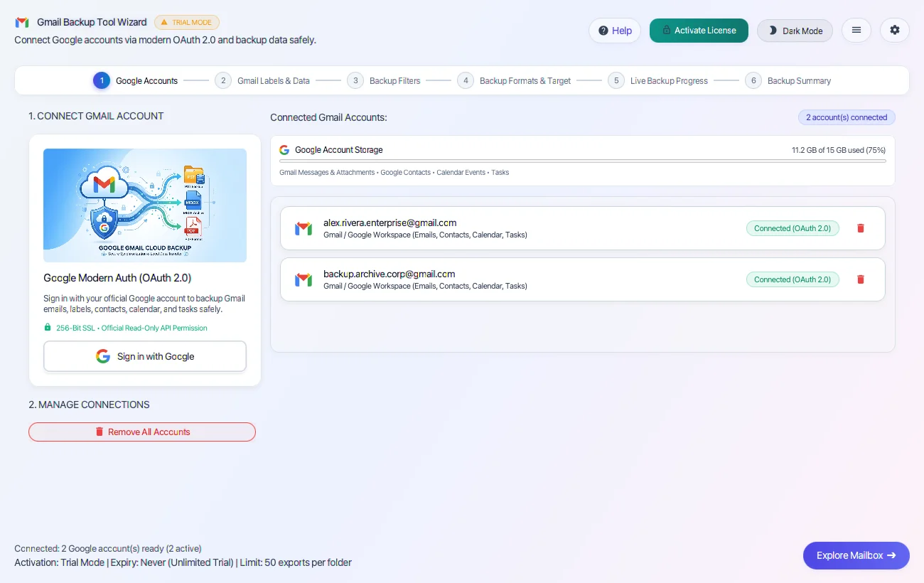The width and height of the screenshot is (924, 583).
Task: Click Remove All Accounts
Action: pyautogui.click(x=142, y=432)
